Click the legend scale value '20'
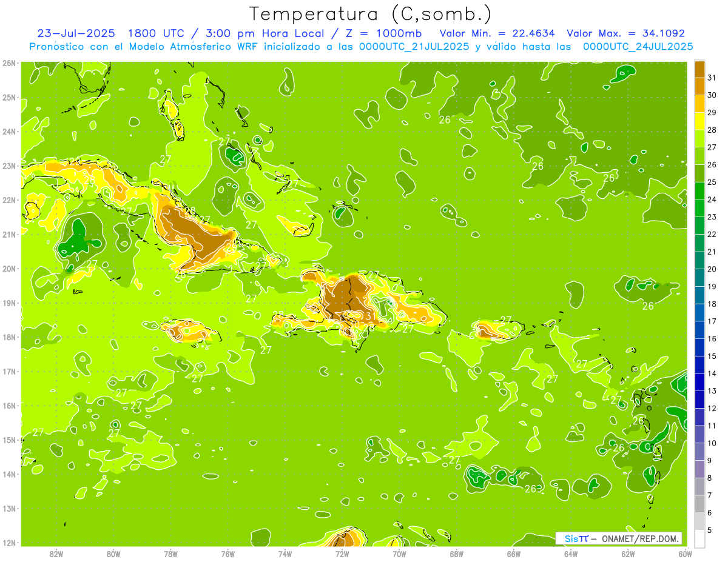The image size is (728, 562). (712, 269)
